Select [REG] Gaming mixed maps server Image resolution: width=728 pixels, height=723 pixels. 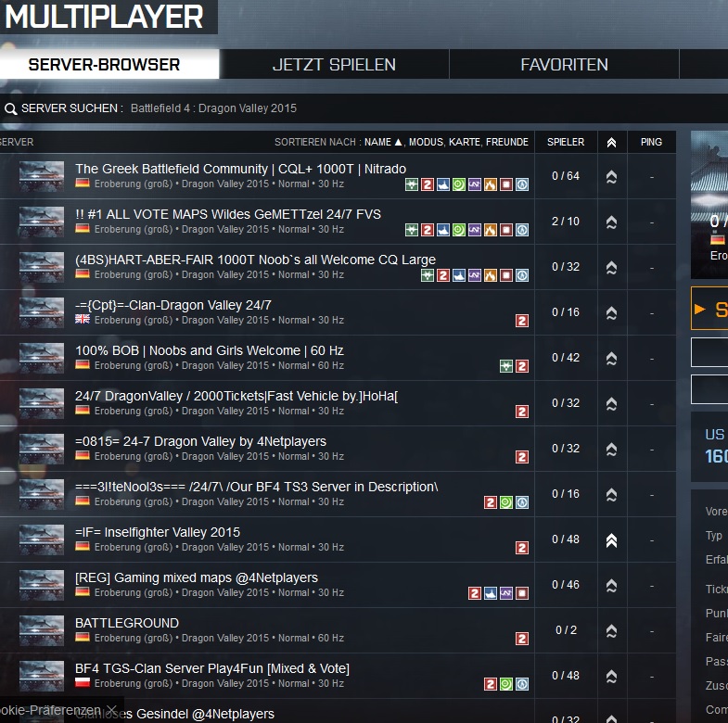coord(197,577)
